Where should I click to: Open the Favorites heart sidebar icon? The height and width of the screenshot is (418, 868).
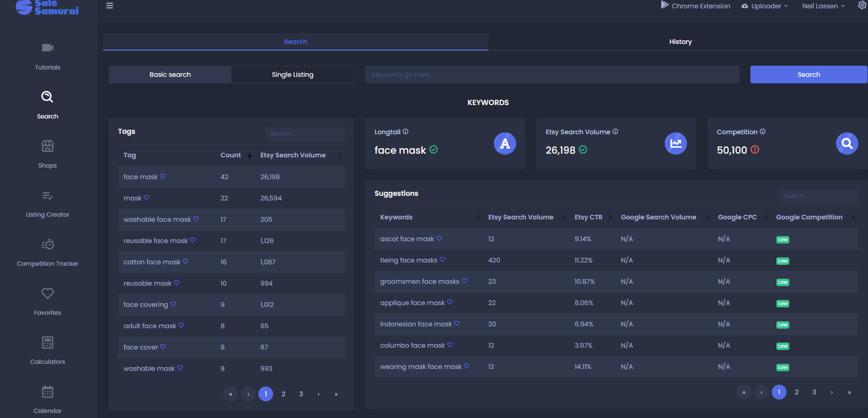(x=48, y=293)
